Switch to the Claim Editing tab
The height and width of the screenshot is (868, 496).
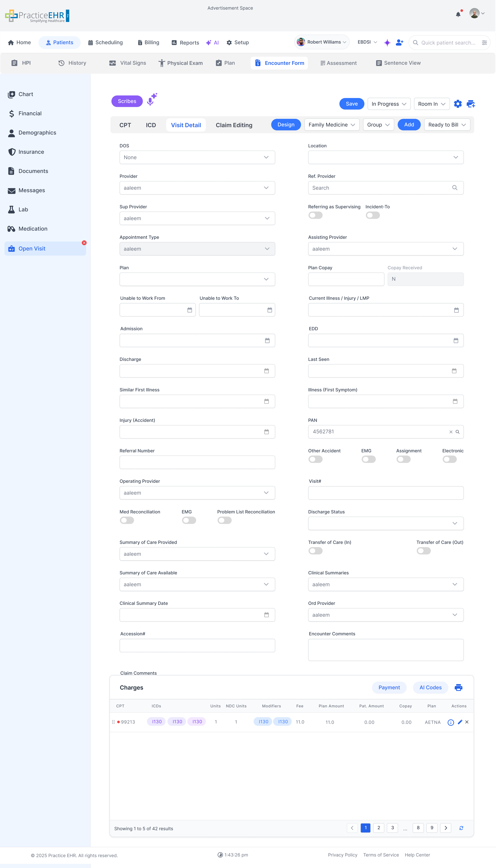[234, 125]
